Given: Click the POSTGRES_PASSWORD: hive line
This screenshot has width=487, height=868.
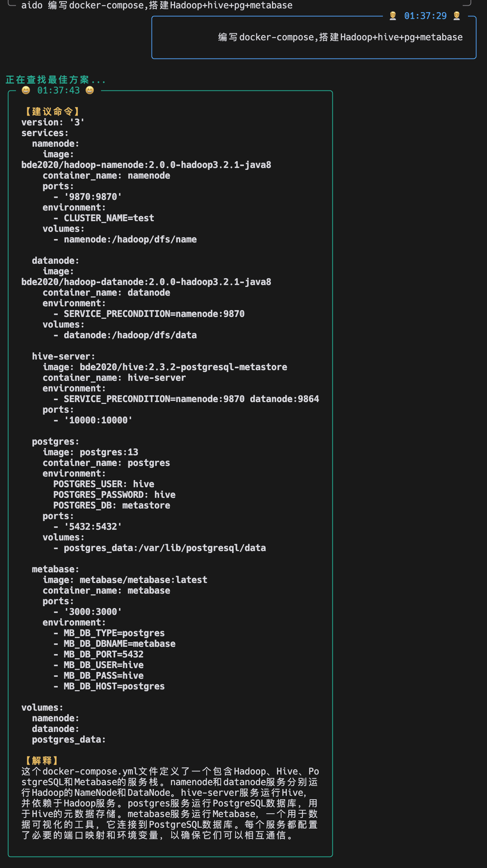Looking at the screenshot, I should coord(114,495).
